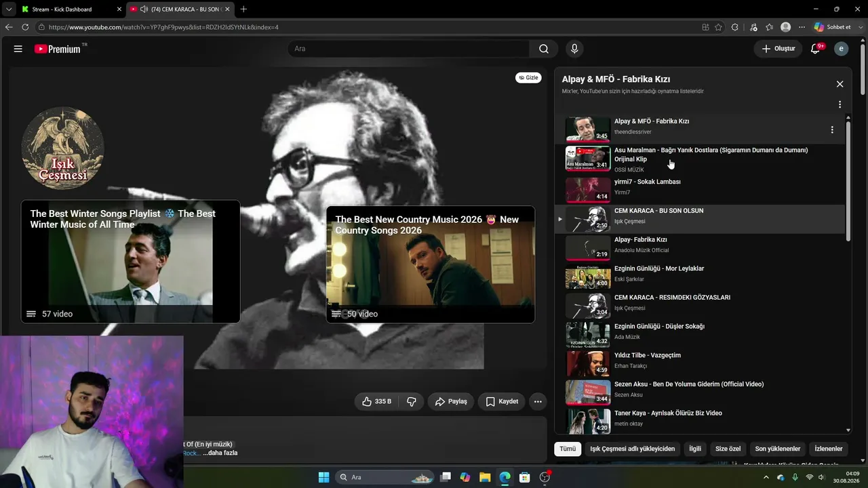
Task: Close the Stream - Kick Dashboard tab
Action: pyautogui.click(x=119, y=9)
